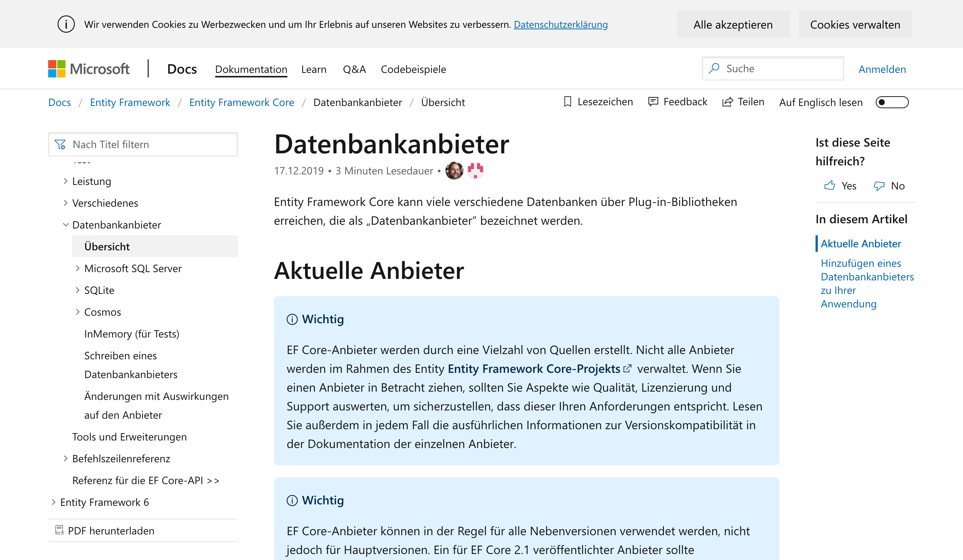This screenshot has width=963, height=560.
Task: Expand the Microsoft SQL Server node
Action: point(77,268)
